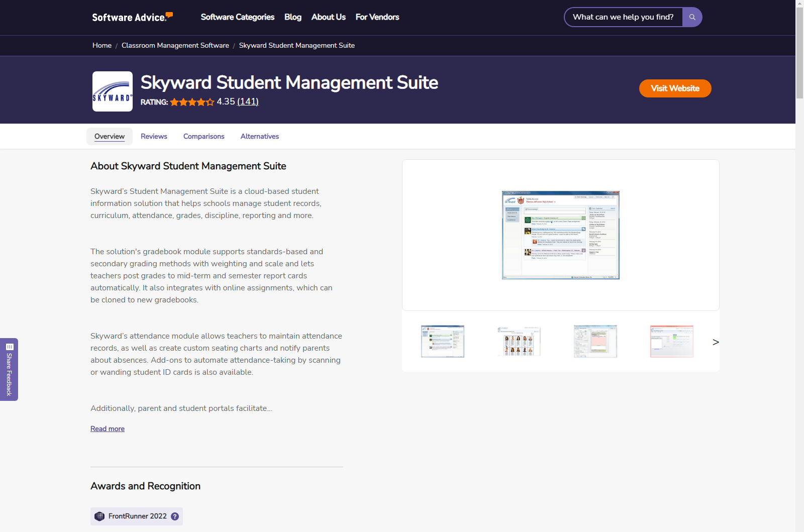804x532 pixels.
Task: Click the Skyward Student Management Suite page title
Action: click(289, 83)
